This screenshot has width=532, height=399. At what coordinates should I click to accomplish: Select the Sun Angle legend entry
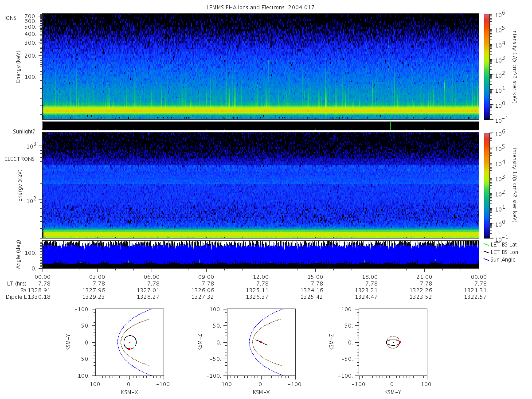(x=499, y=259)
